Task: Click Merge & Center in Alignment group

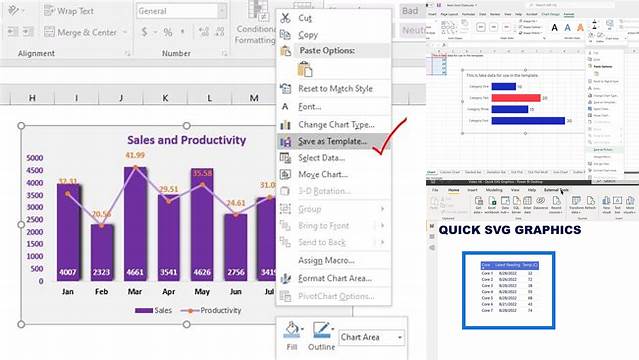Action: tap(81, 32)
